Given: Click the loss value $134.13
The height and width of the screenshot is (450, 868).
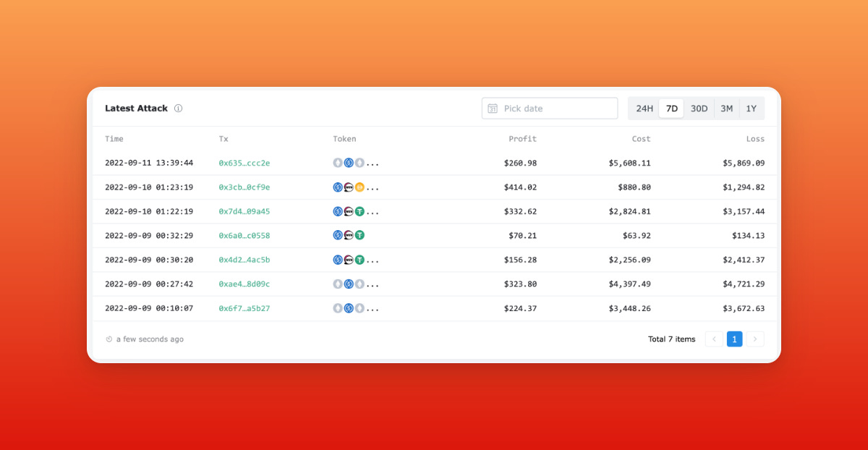Looking at the screenshot, I should (x=748, y=235).
